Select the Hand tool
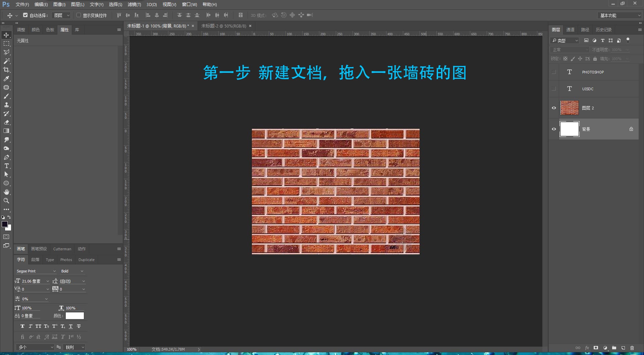The width and height of the screenshot is (644, 355). (6, 192)
